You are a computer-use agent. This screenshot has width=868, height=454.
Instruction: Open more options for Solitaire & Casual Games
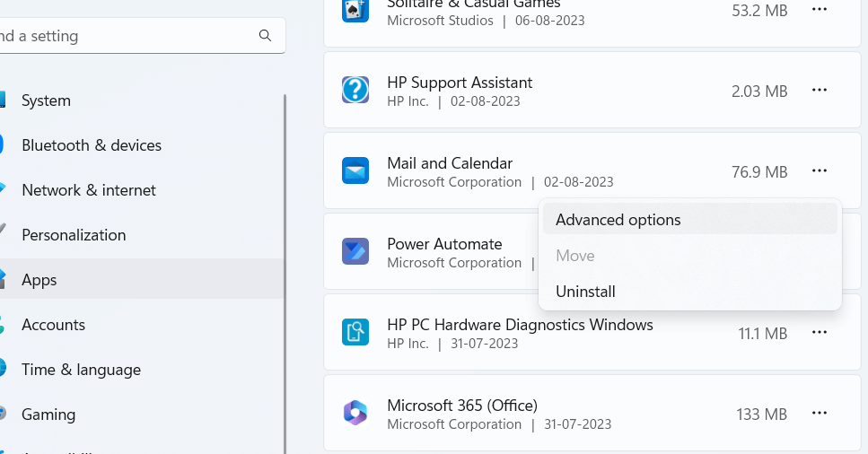click(x=820, y=9)
